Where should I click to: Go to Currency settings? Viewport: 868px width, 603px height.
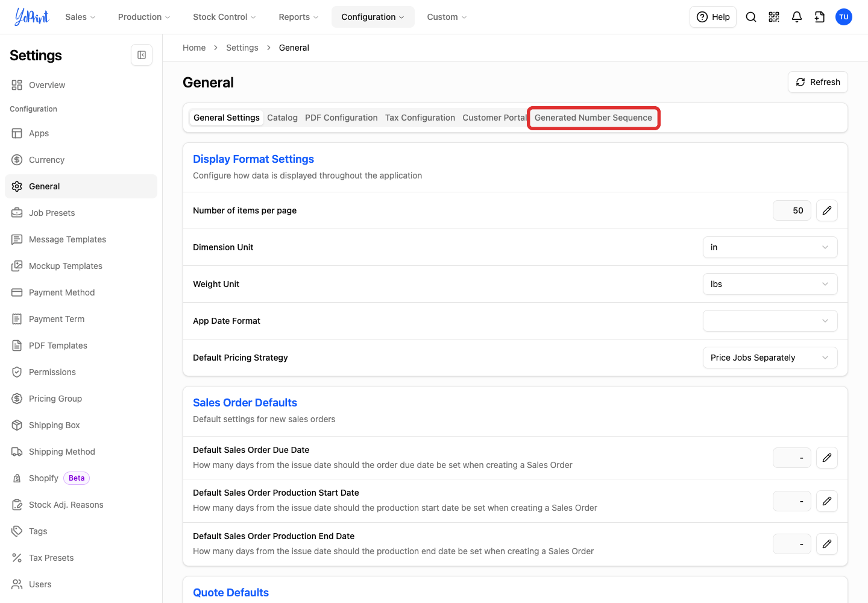point(81,160)
